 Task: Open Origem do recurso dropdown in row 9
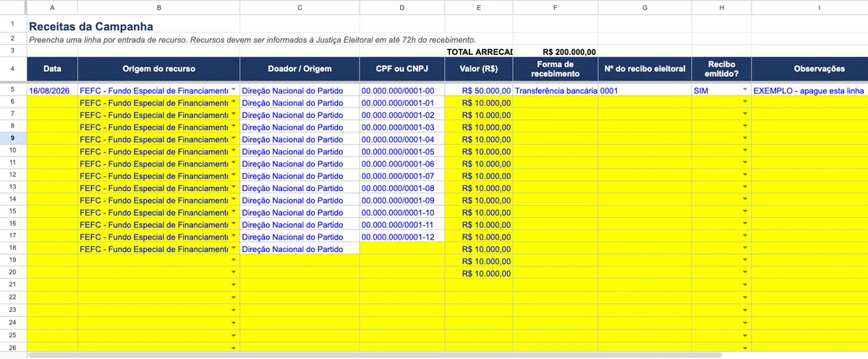point(234,139)
